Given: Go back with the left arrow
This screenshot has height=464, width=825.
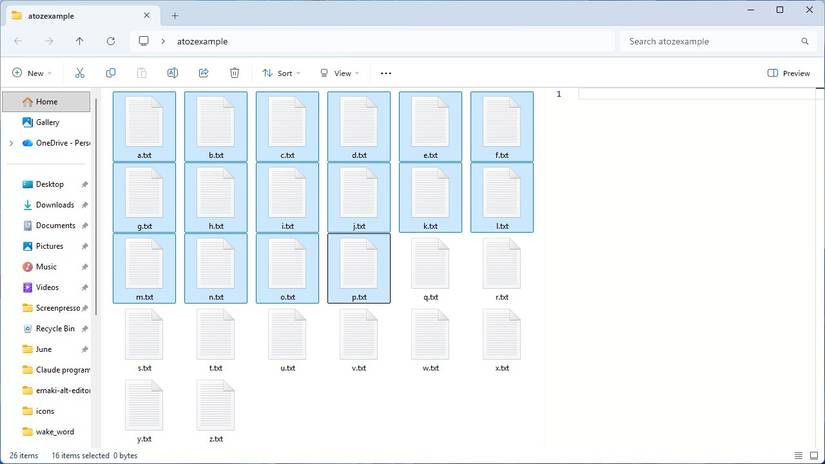Looking at the screenshot, I should coord(18,41).
